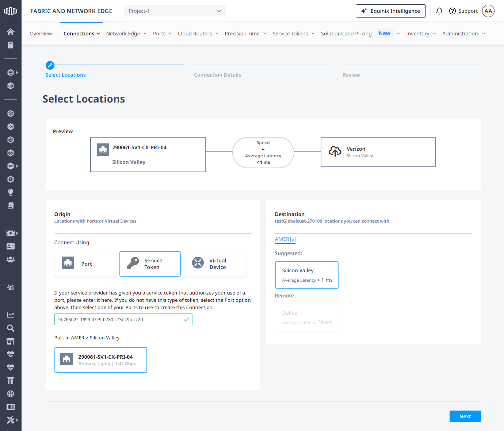
Task: Open the connected-nodes hexagon sidebar icon
Action: (x=11, y=127)
